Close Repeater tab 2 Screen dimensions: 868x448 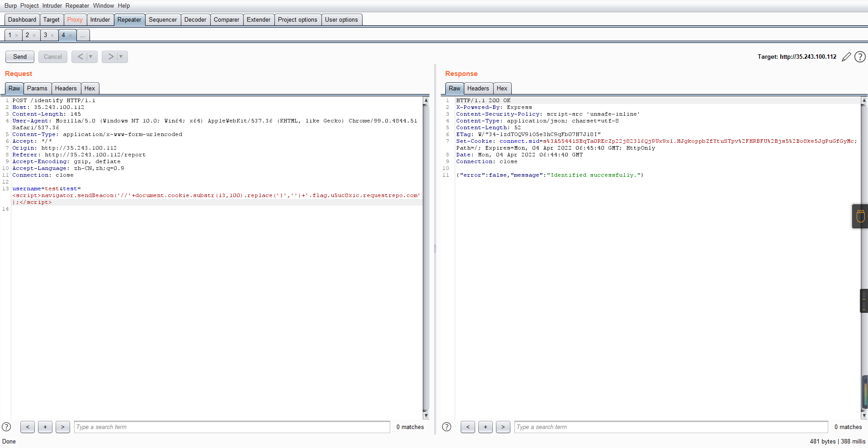(34, 35)
